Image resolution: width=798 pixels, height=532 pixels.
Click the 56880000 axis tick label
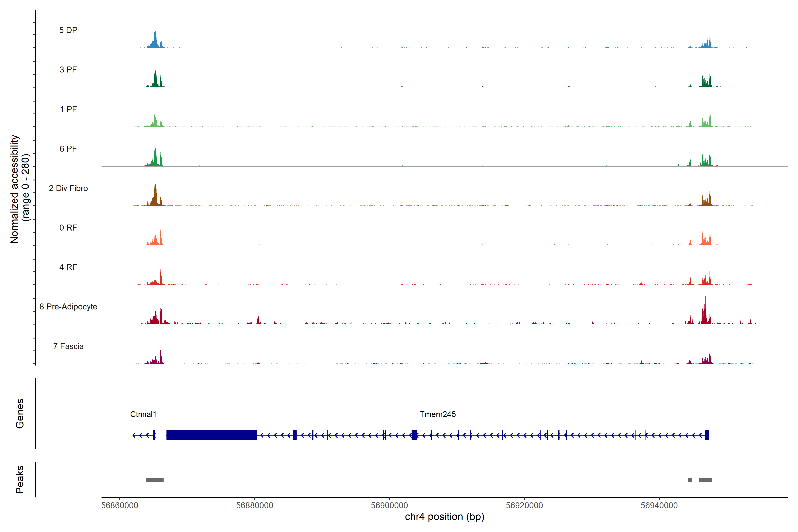click(x=254, y=506)
